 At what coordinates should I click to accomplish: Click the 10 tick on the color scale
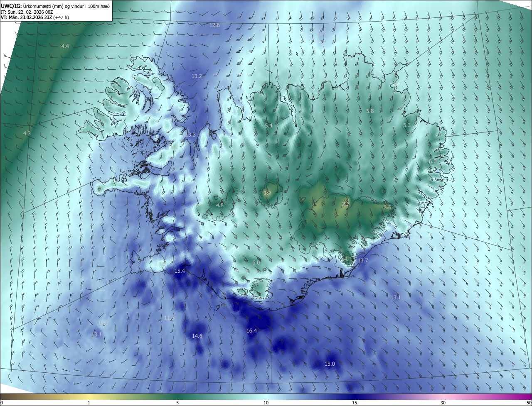tap(266, 403)
